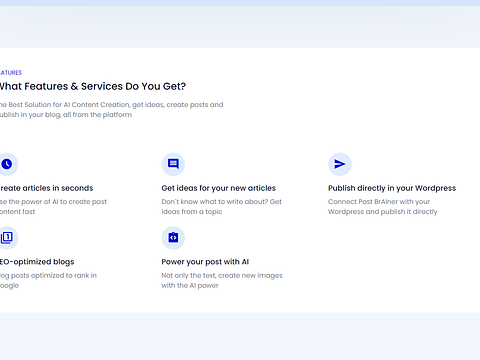The image size is (480, 360).
Task: Click the clock icon above create articles
Action: (7, 164)
